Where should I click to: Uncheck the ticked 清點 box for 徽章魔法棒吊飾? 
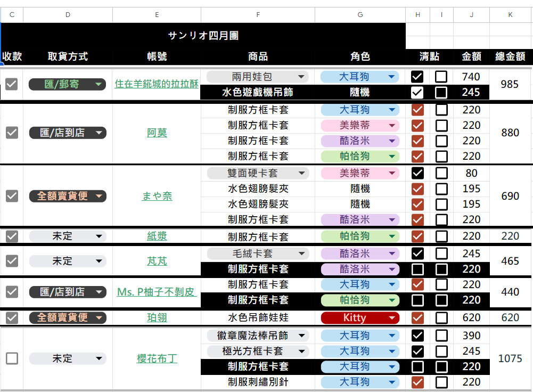pos(417,336)
